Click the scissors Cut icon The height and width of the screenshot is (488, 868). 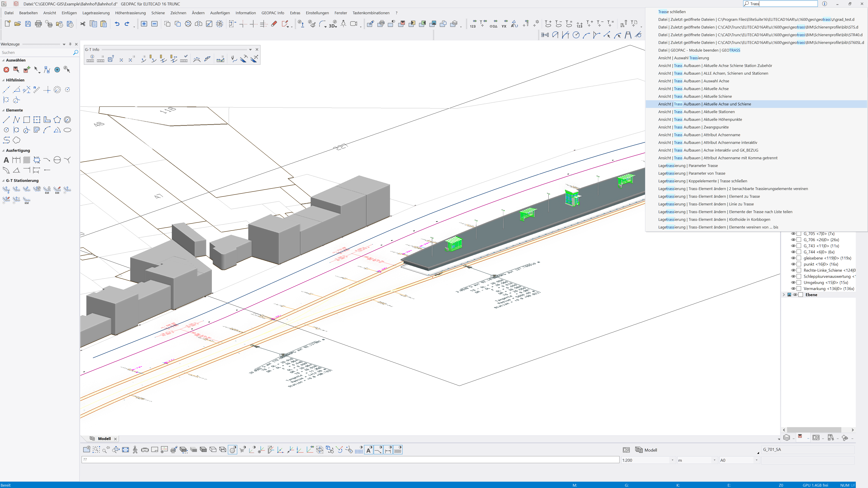tap(83, 24)
